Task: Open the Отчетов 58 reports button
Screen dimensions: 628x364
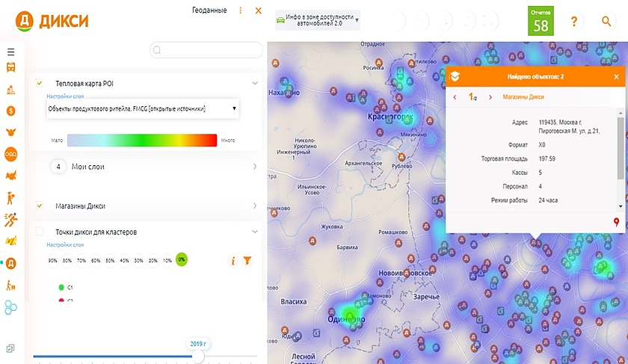Action: 540,21
